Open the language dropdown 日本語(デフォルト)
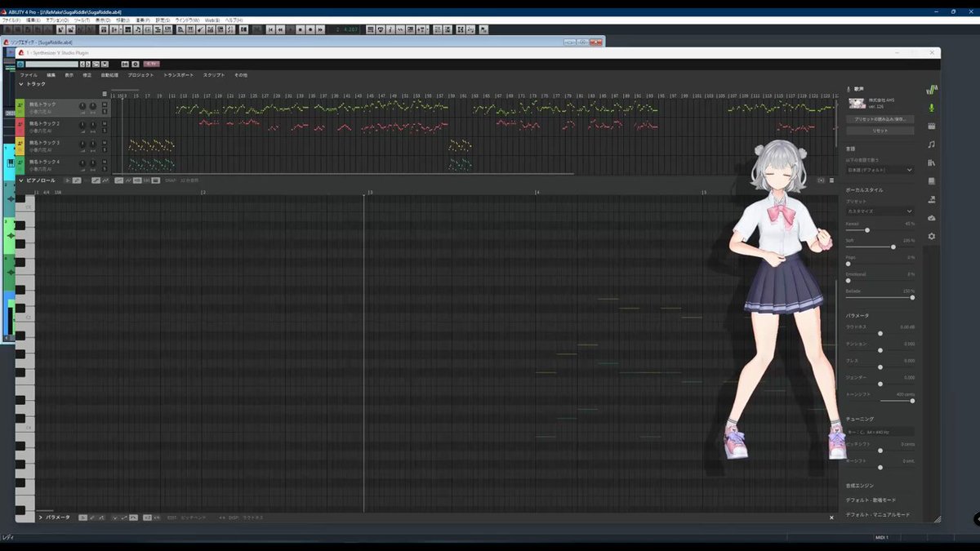Viewport: 980px width, 551px height. tap(880, 170)
